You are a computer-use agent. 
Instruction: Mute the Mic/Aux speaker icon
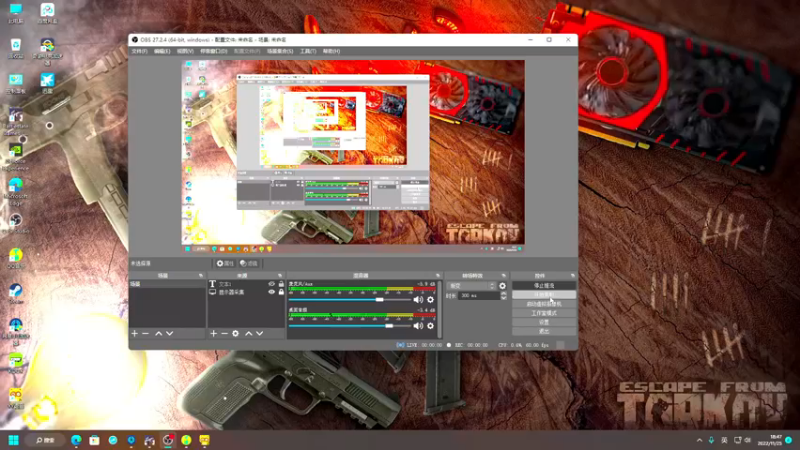[418, 299]
